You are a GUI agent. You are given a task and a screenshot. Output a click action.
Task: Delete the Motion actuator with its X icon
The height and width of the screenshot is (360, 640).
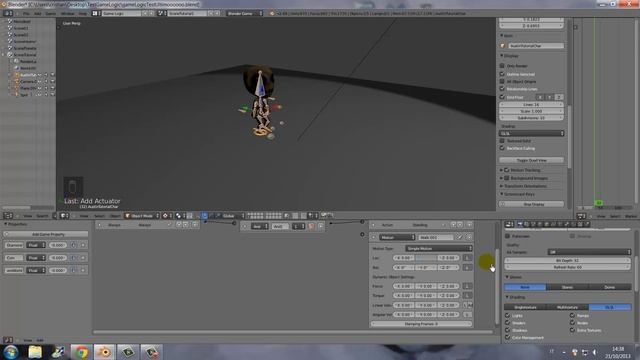(x=469, y=237)
